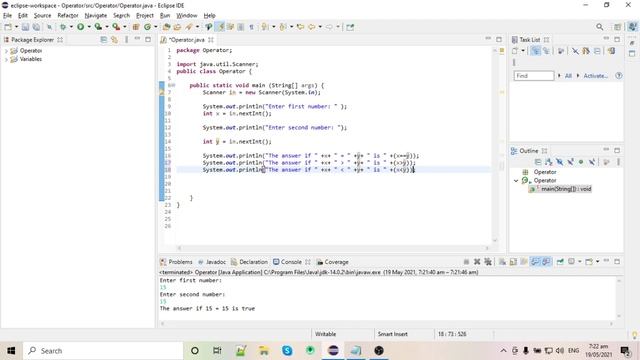
Task: Open the Debug button dropdown arrow
Action: [x=71, y=27]
